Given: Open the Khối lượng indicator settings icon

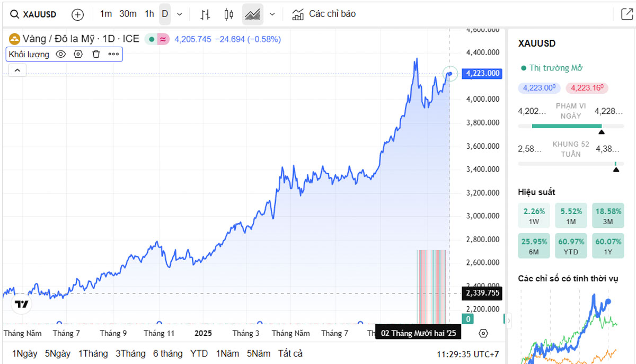Looking at the screenshot, I should point(78,54).
